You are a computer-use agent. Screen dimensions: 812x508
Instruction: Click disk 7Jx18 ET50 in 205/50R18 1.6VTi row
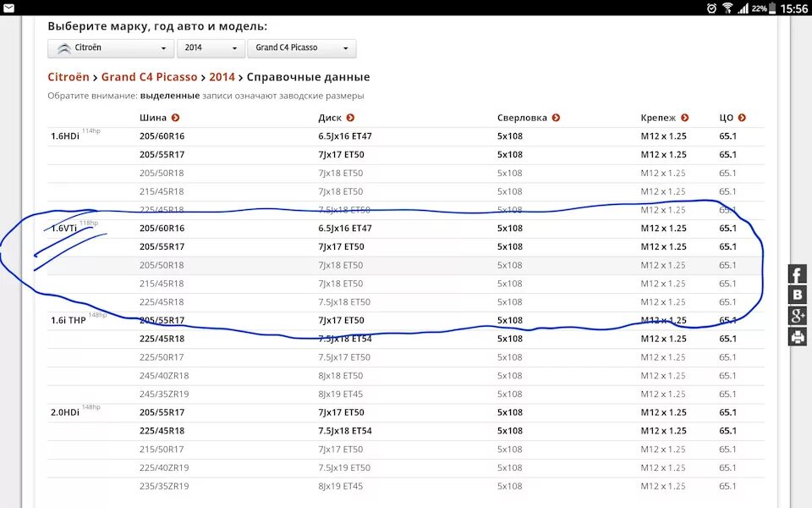341,265
